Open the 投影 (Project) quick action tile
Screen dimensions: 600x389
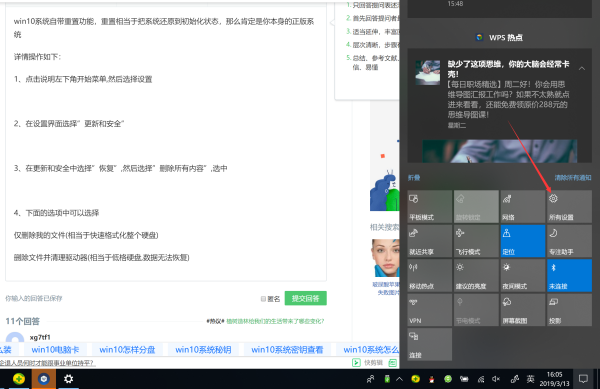pos(569,310)
